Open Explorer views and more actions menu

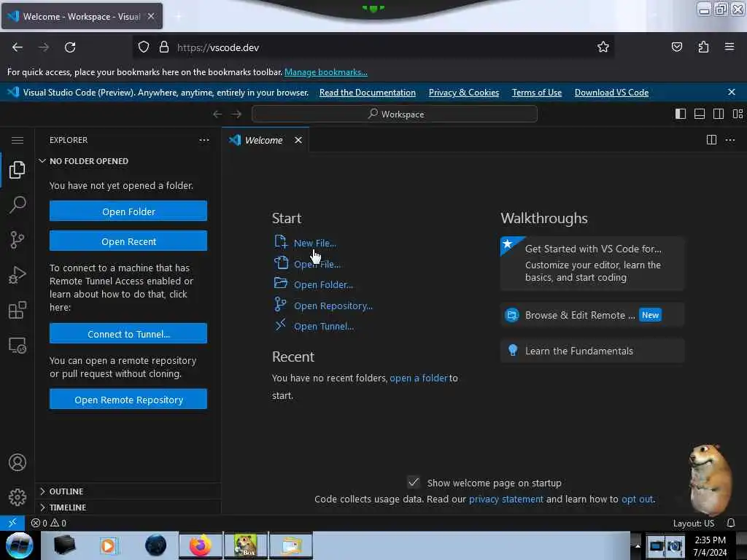pos(204,140)
